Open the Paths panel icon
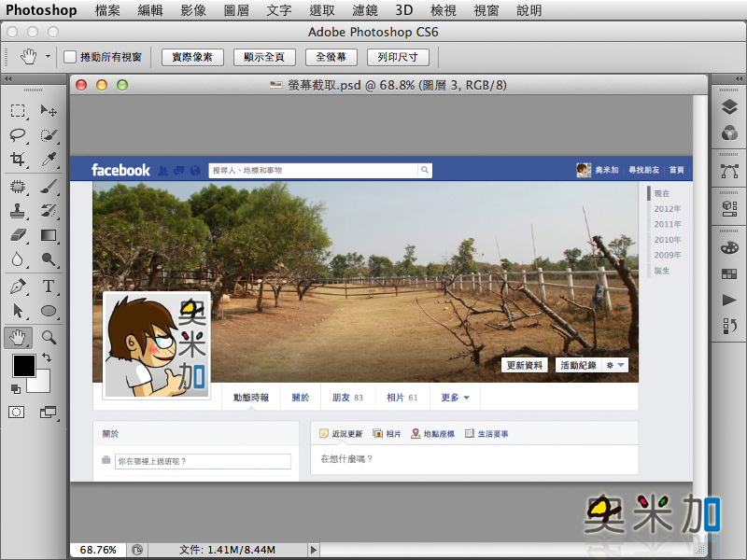 click(x=729, y=171)
